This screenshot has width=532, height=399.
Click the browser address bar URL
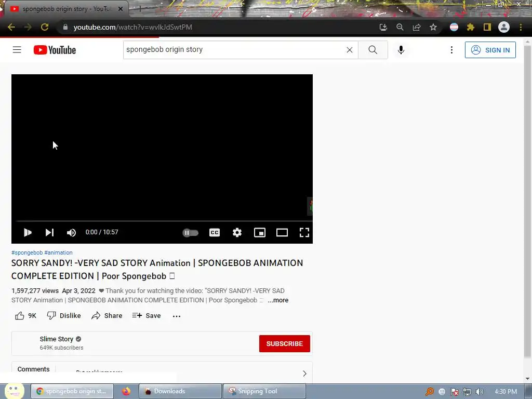[132, 27]
